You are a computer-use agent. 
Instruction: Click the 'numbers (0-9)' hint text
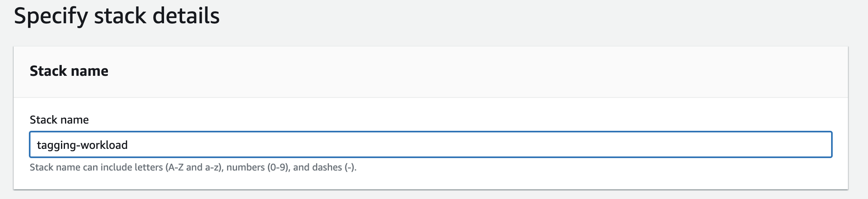[258, 167]
